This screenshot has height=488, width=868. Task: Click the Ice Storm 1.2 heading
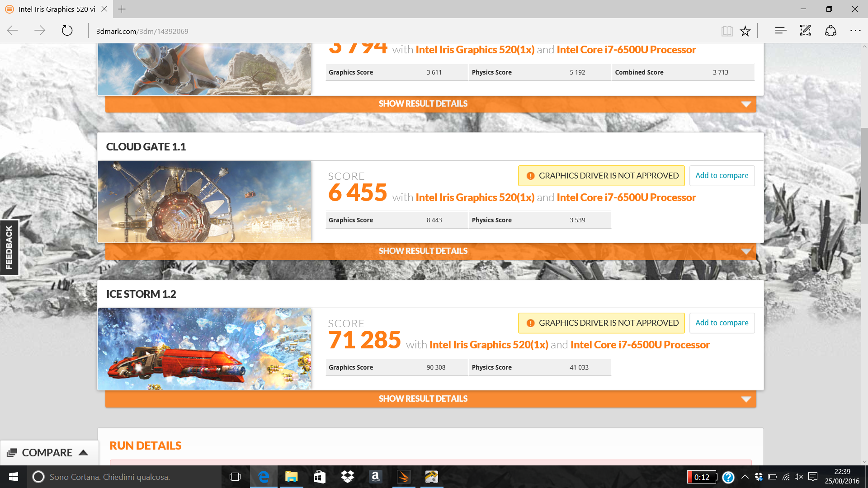coord(141,294)
